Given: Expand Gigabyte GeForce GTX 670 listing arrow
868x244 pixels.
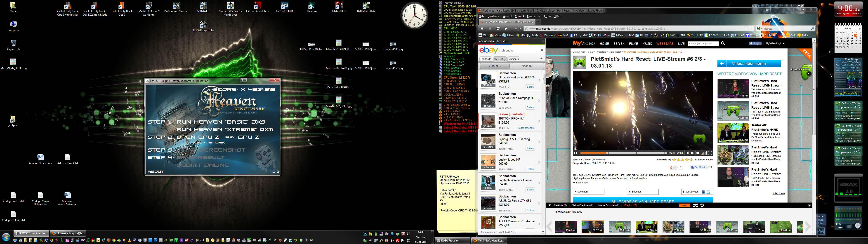Looking at the screenshot, I should pos(539,80).
